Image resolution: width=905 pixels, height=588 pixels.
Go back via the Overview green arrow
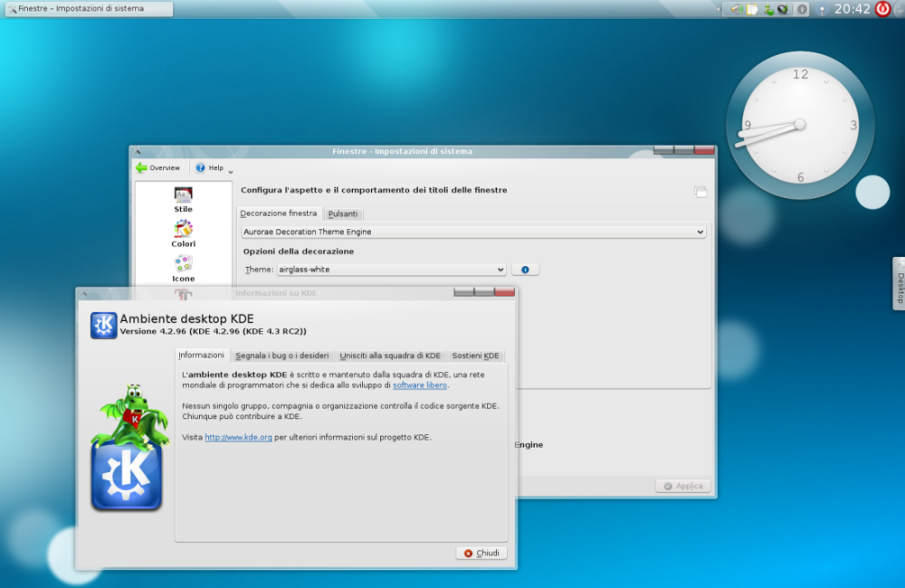click(157, 168)
